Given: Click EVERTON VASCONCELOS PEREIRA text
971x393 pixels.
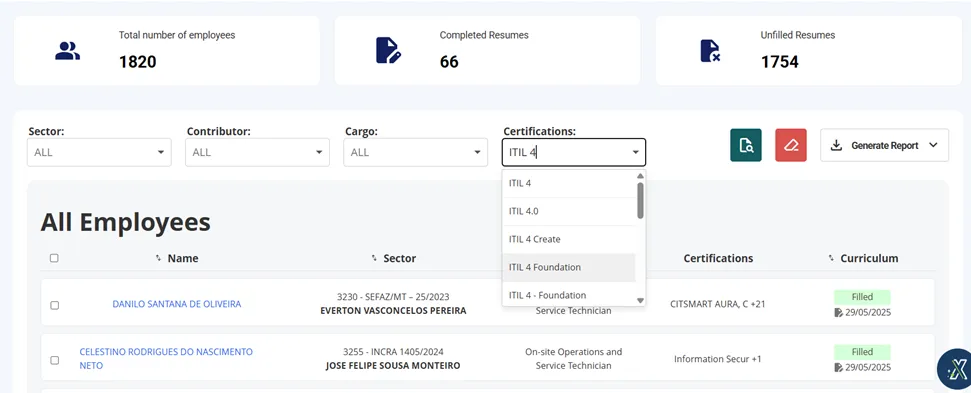Looking at the screenshot, I should (x=393, y=311).
